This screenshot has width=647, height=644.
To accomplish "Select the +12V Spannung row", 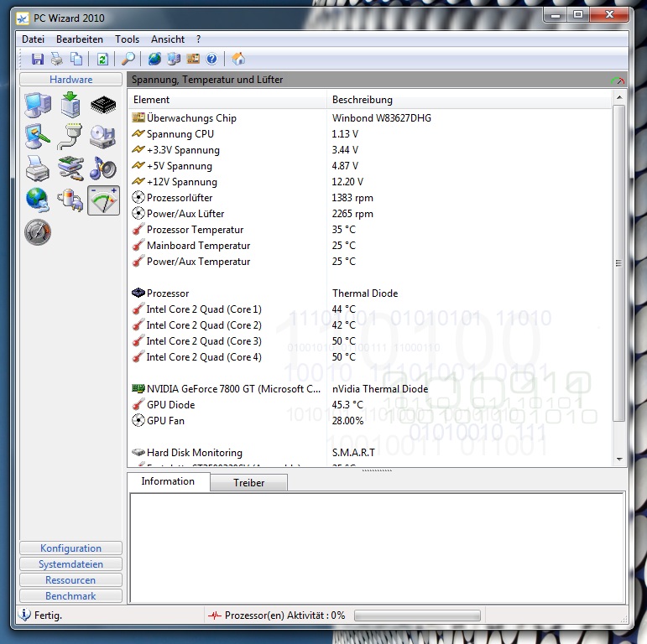I will click(370, 182).
